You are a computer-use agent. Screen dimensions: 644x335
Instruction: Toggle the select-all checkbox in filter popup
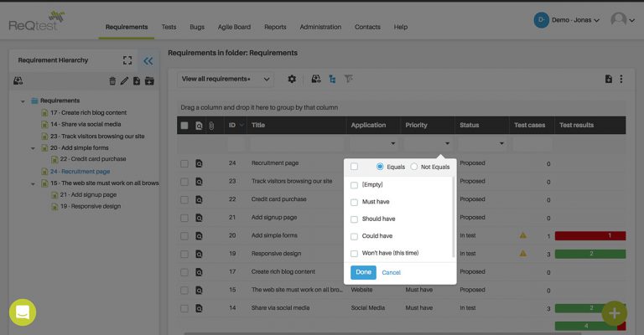[354, 167]
